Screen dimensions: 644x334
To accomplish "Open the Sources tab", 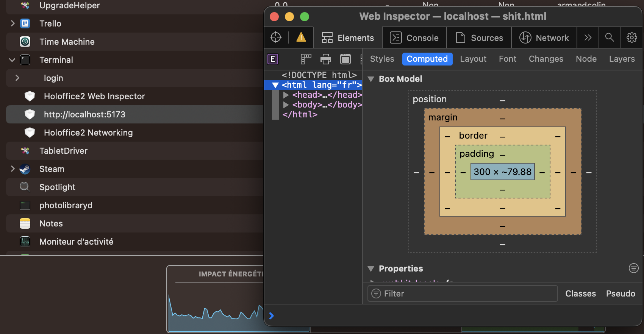I will [479, 38].
